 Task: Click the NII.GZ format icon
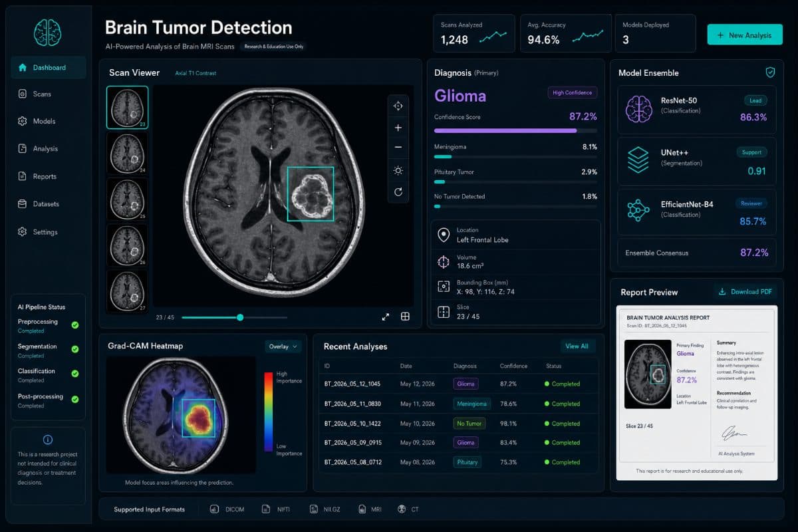[313, 509]
